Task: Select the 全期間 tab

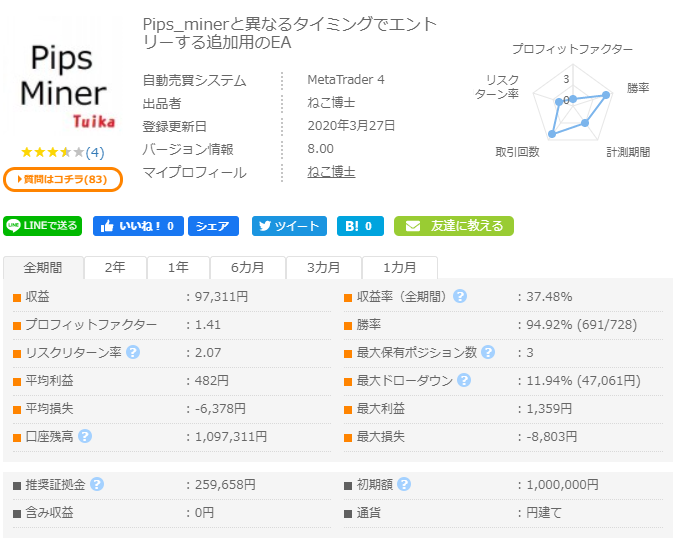Action: [x=44, y=268]
